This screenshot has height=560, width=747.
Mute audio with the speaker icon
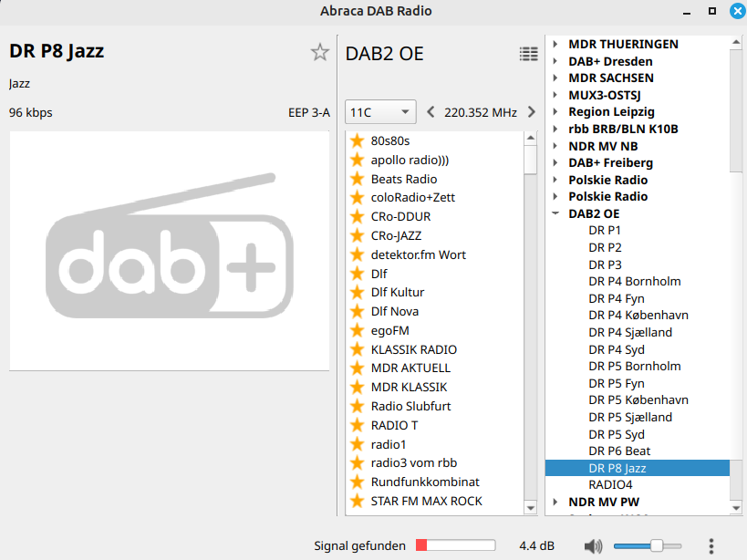pyautogui.click(x=594, y=546)
